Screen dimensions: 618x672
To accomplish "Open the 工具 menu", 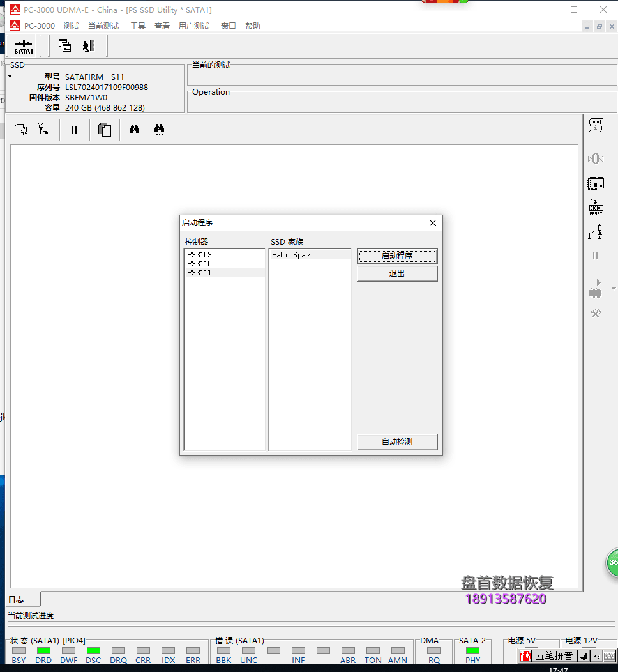I will 138,26.
